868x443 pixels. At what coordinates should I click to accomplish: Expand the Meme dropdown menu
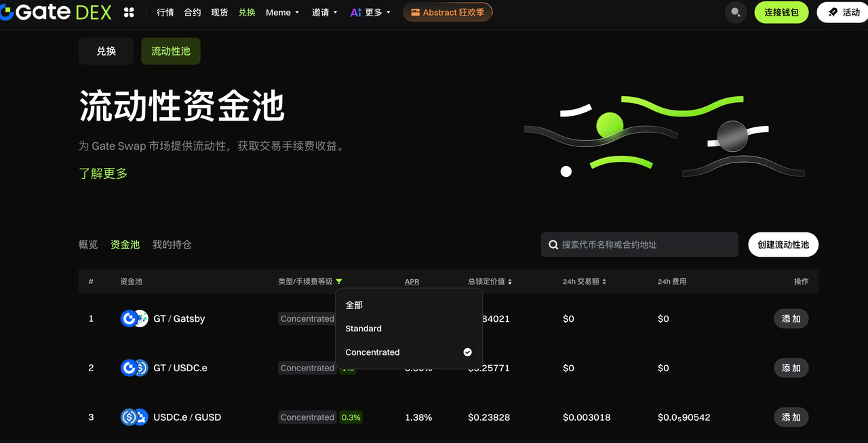[282, 12]
